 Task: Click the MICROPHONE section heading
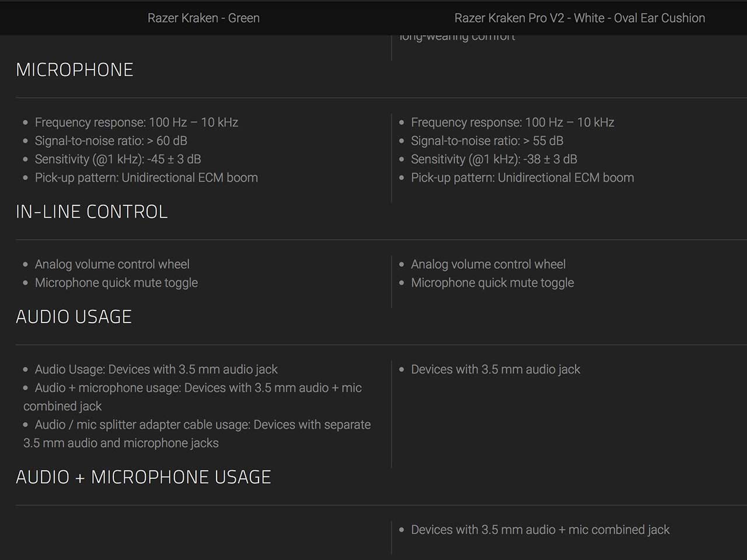[75, 70]
